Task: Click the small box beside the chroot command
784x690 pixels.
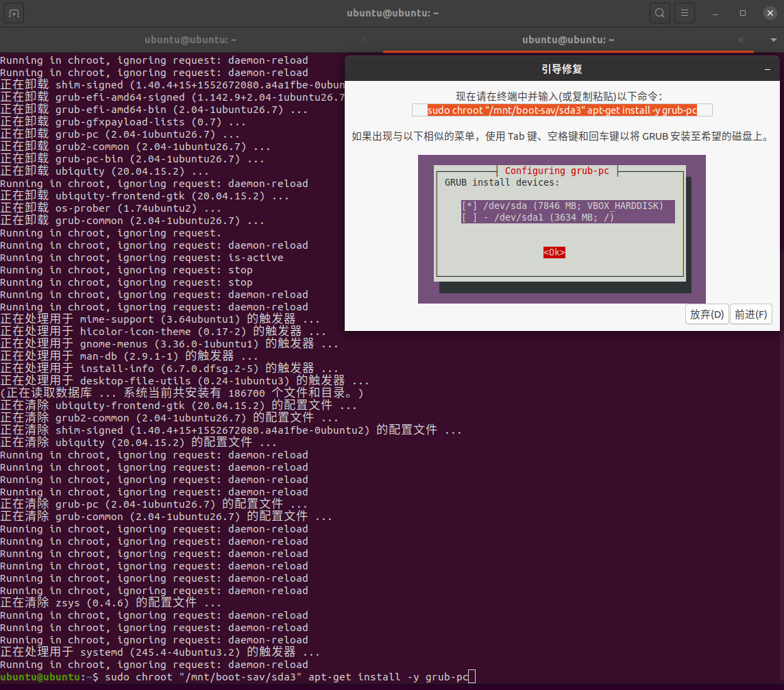Action: pos(420,110)
